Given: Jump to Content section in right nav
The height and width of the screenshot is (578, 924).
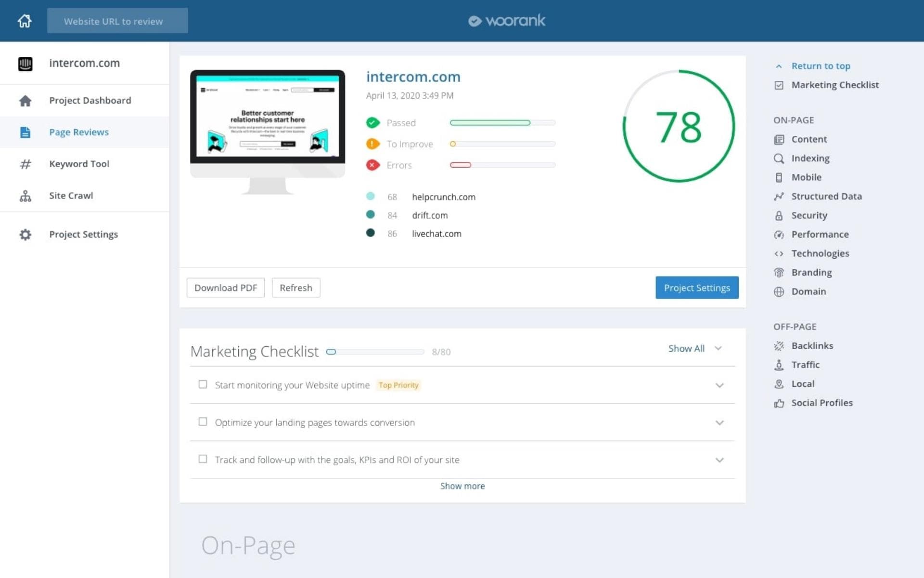Looking at the screenshot, I should [809, 139].
